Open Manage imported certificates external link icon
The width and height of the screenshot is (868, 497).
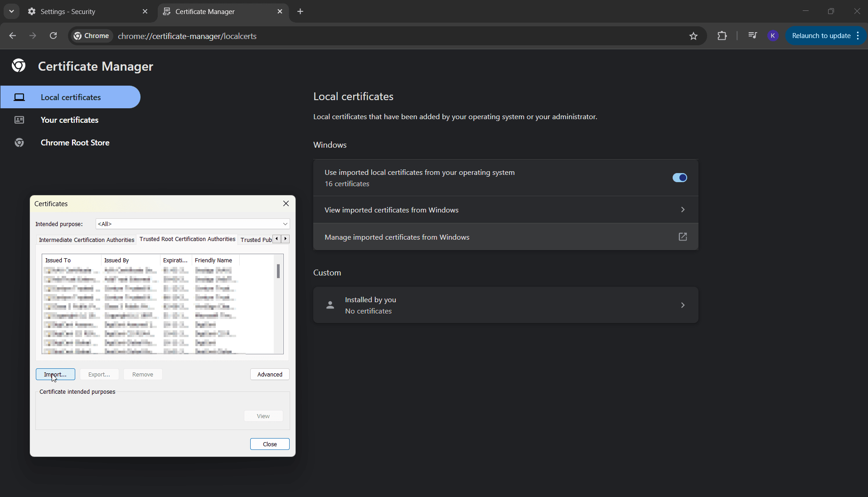coord(683,237)
